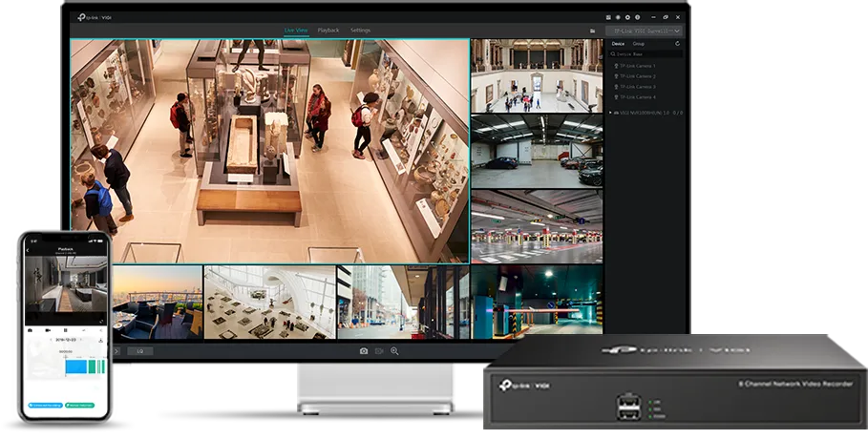The height and width of the screenshot is (440, 868).
Task: Switch to the Playback tab
Action: coord(328,31)
